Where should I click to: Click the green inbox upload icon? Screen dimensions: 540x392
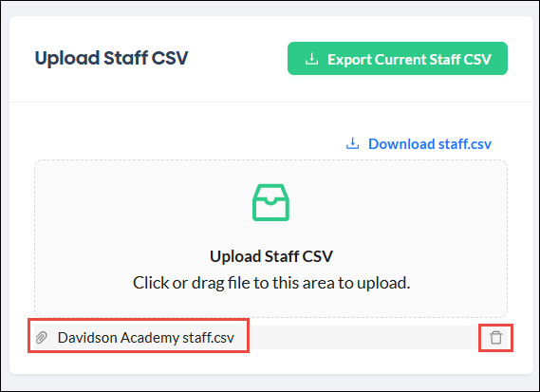pos(270,202)
